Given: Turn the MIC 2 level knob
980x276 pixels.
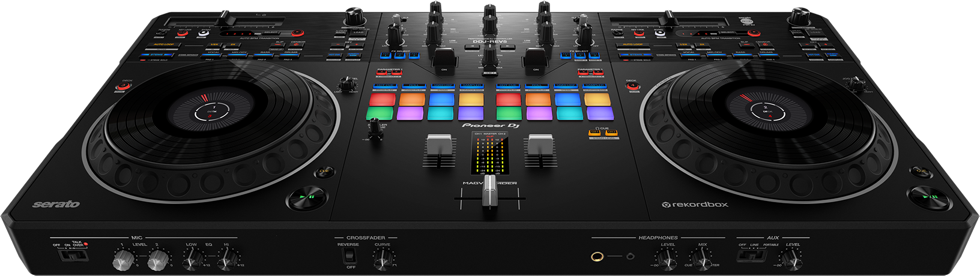Looking at the screenshot, I should (x=157, y=260).
